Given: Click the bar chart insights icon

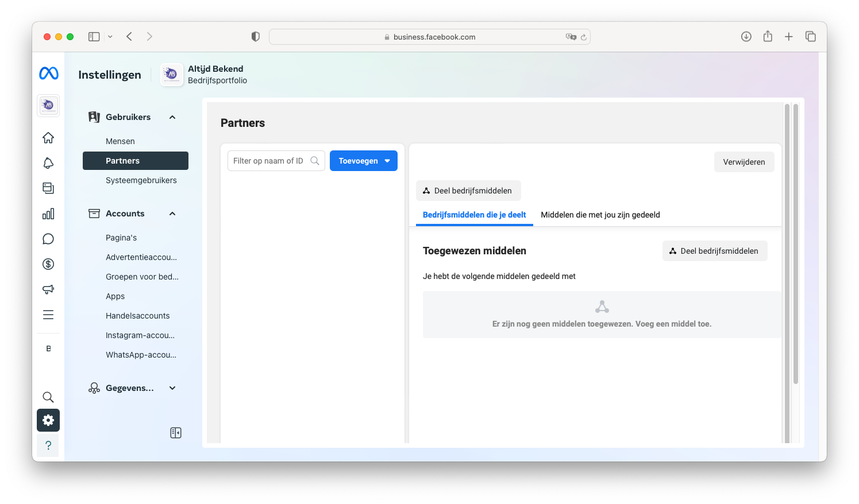Looking at the screenshot, I should pyautogui.click(x=48, y=214).
